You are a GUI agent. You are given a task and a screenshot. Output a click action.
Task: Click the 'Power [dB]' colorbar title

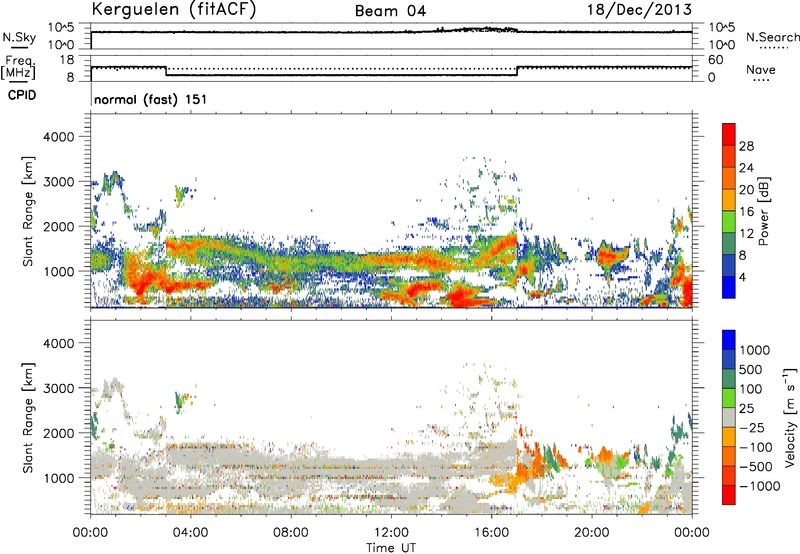(x=763, y=211)
